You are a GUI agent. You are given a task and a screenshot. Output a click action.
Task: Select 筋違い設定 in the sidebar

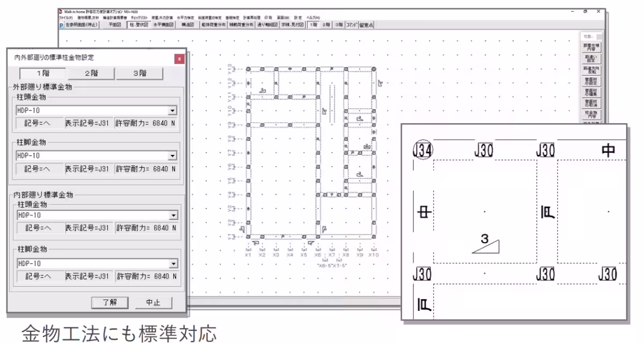click(590, 59)
